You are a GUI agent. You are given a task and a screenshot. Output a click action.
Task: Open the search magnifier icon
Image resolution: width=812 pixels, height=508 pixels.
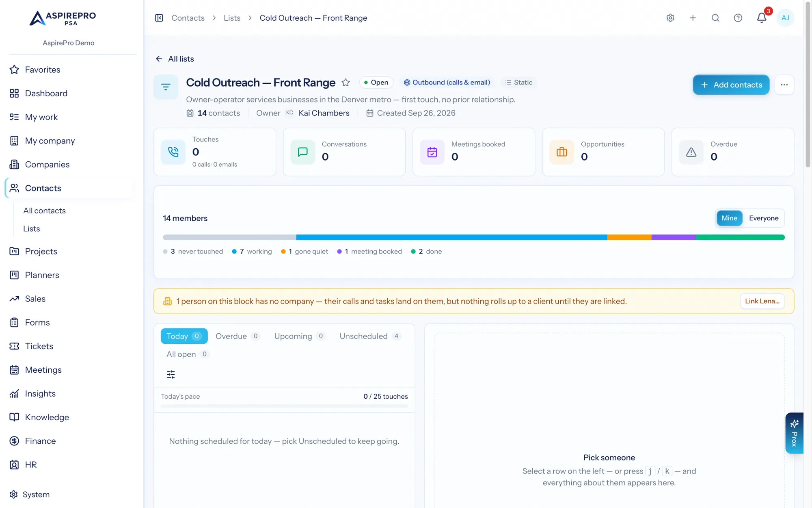tap(715, 18)
